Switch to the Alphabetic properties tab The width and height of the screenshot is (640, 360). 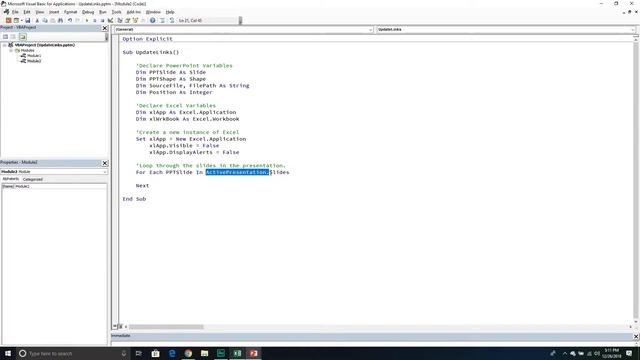click(x=11, y=179)
